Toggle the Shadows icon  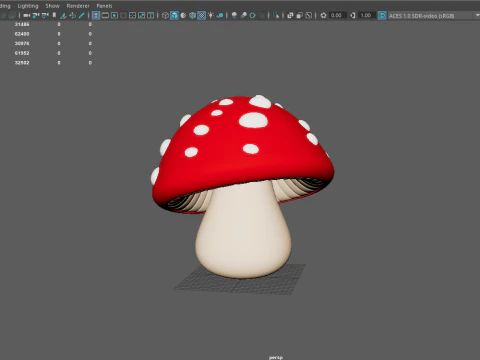(220, 15)
